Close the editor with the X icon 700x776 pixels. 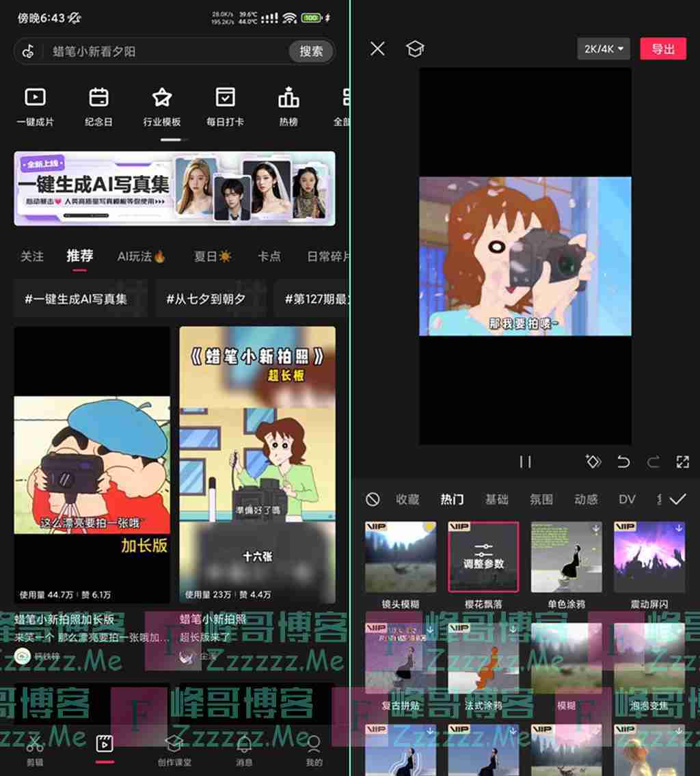(x=377, y=49)
